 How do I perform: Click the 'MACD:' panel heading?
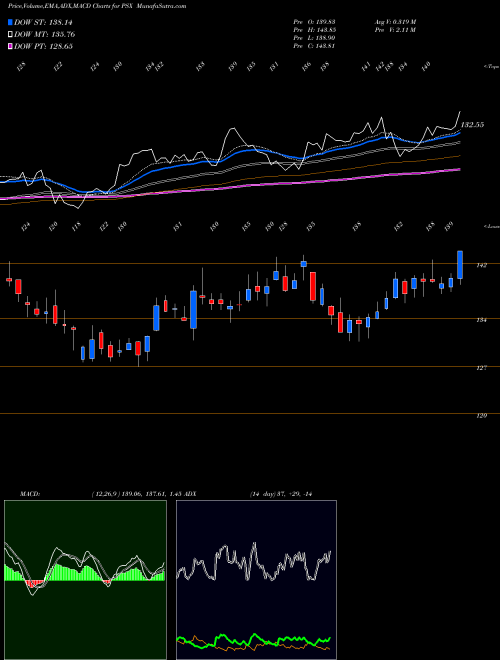click(29, 494)
